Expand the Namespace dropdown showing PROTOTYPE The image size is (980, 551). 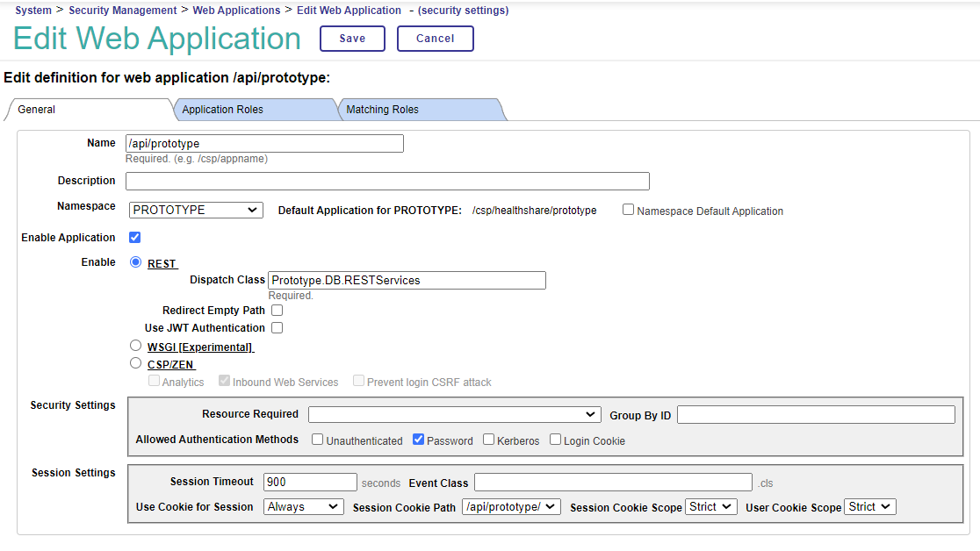[x=195, y=211]
